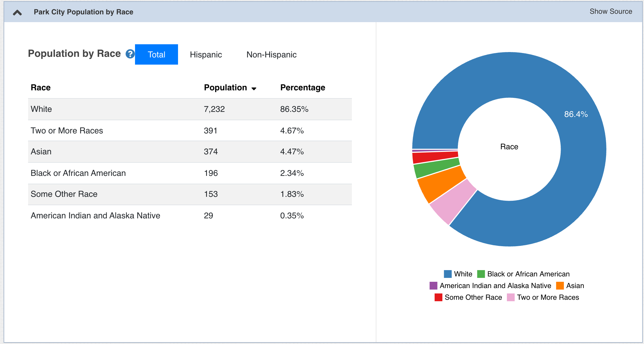Image resolution: width=644 pixels, height=344 pixels.
Task: Click the Population sort arrow
Action: (x=254, y=89)
